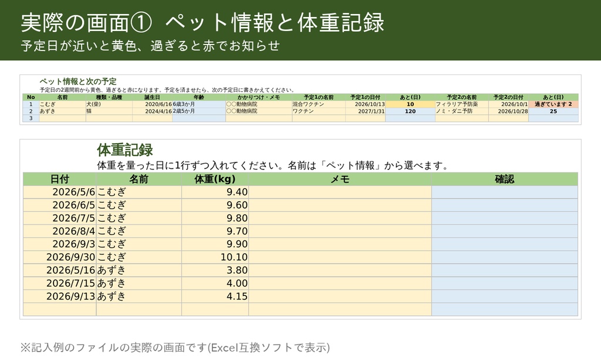601x364 pixels.
Task: Select the weight value 9.90
Action: [215, 244]
